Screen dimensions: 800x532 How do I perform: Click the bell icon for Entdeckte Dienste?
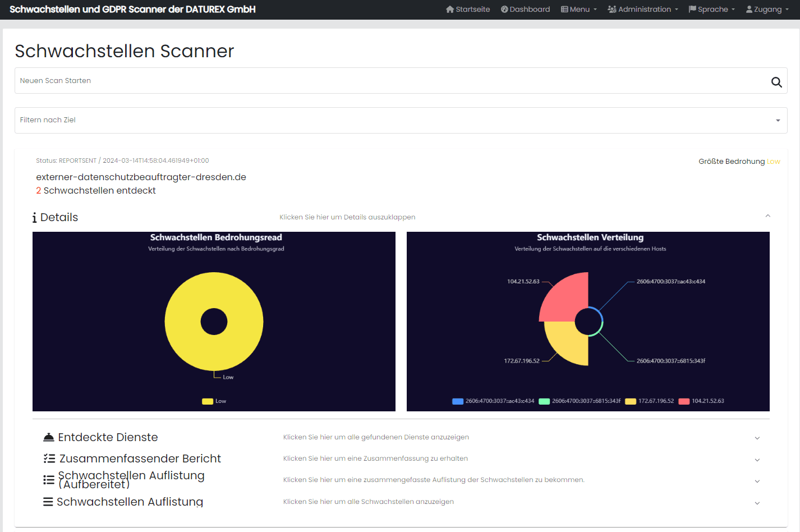click(x=49, y=437)
